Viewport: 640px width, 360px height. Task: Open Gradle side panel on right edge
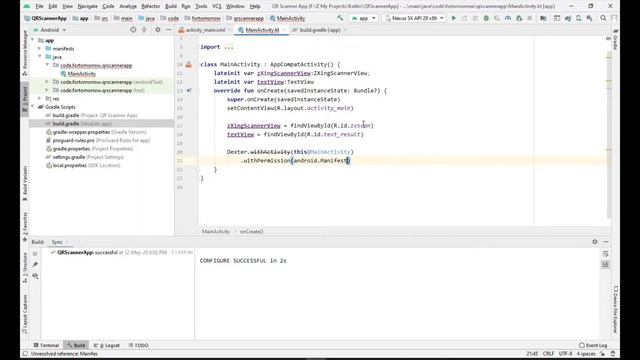click(x=615, y=39)
